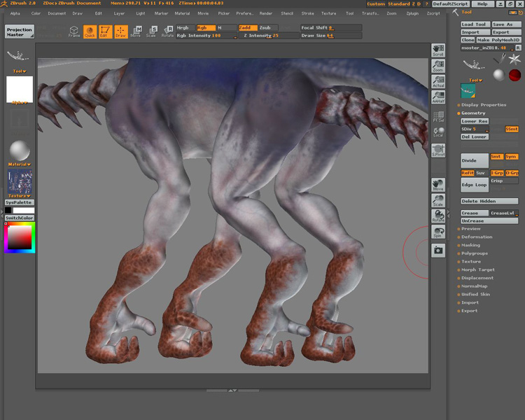Image resolution: width=525 pixels, height=420 pixels.
Task: Open the Zplugin menu
Action: click(412, 13)
